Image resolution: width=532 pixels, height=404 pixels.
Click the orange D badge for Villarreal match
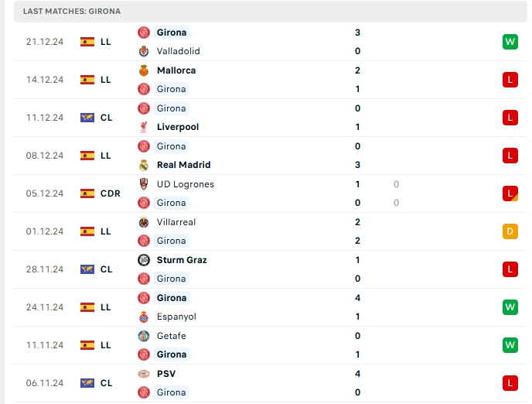pyautogui.click(x=510, y=231)
